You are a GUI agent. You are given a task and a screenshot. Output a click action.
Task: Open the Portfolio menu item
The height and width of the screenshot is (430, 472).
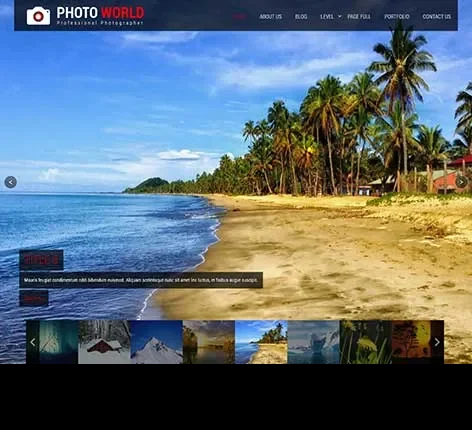397,16
